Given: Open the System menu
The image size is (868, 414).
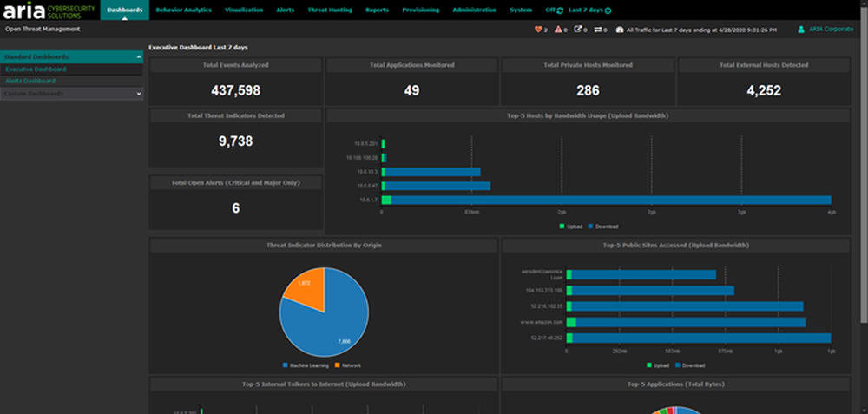Looking at the screenshot, I should pyautogui.click(x=521, y=10).
